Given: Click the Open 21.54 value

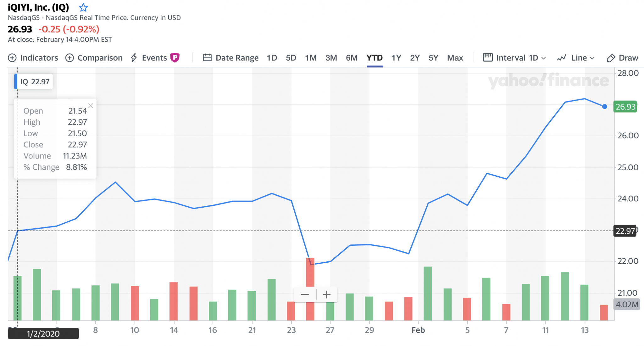Looking at the screenshot, I should [78, 111].
